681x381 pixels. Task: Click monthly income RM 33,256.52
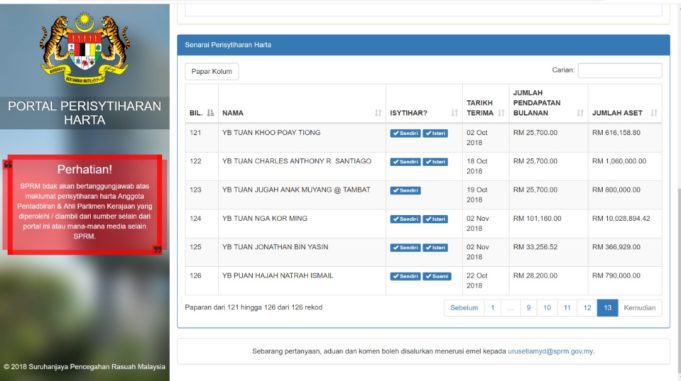535,247
